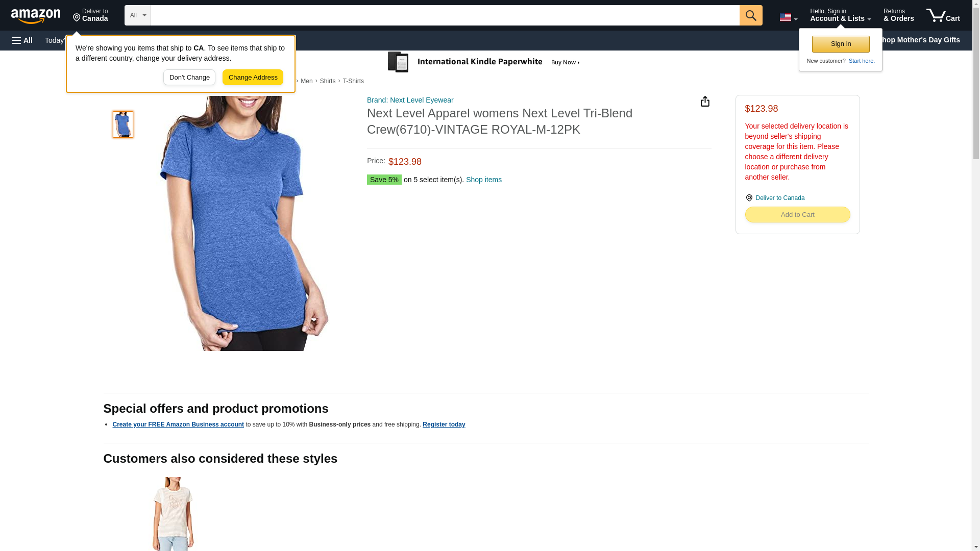Expand the search category All dropdown

click(x=137, y=15)
